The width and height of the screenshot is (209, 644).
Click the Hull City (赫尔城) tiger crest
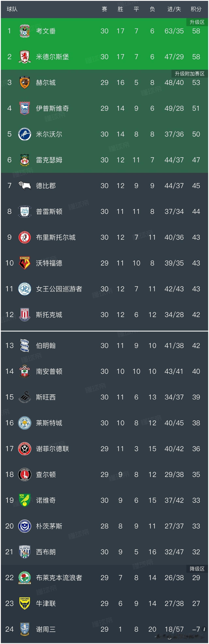coord(25,83)
